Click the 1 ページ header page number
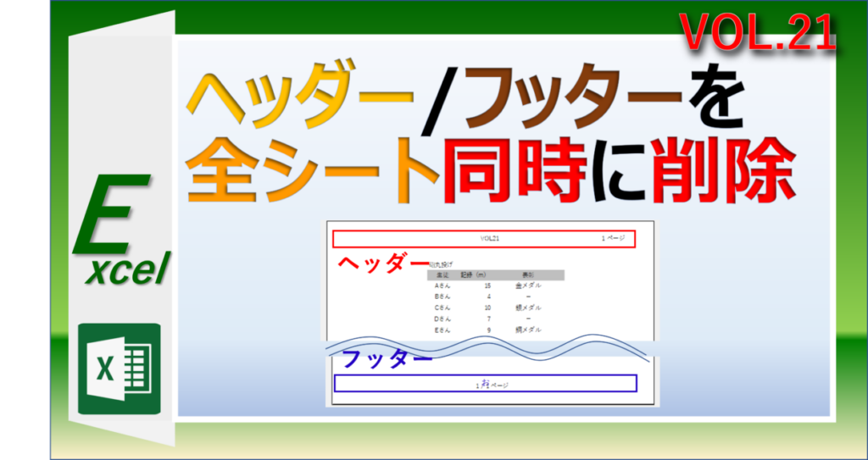Screen dimensions: 868x460 (x=613, y=238)
